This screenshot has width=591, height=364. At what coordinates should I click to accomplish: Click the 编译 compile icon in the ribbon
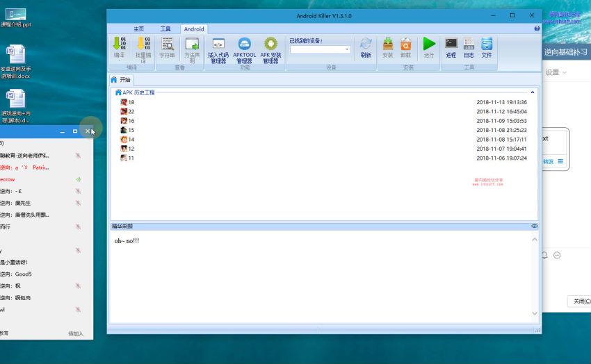coord(119,48)
